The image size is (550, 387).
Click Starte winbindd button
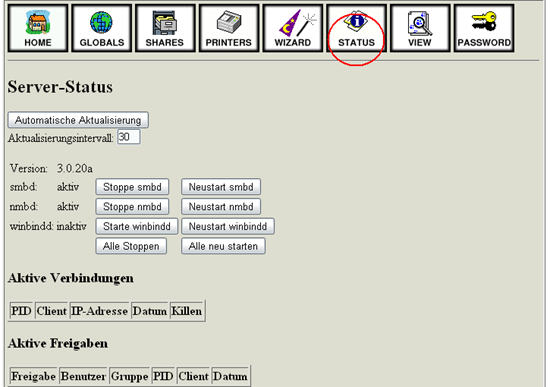point(137,226)
